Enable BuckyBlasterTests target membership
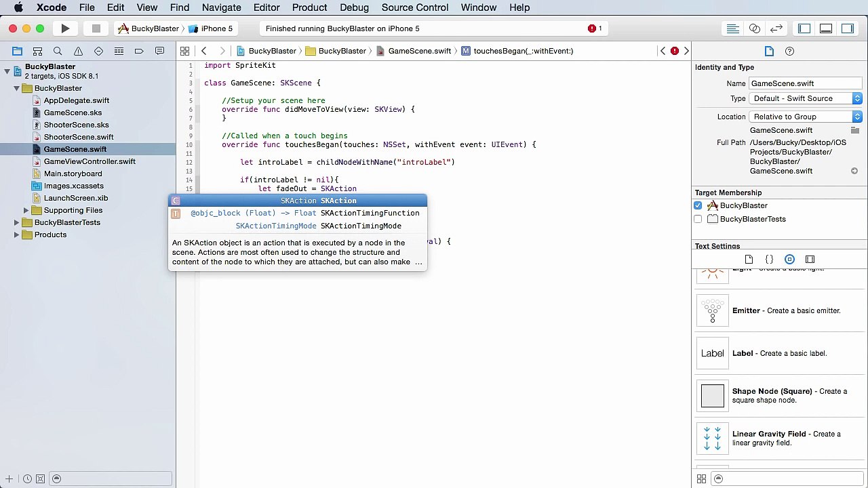Image resolution: width=868 pixels, height=488 pixels. (x=698, y=219)
